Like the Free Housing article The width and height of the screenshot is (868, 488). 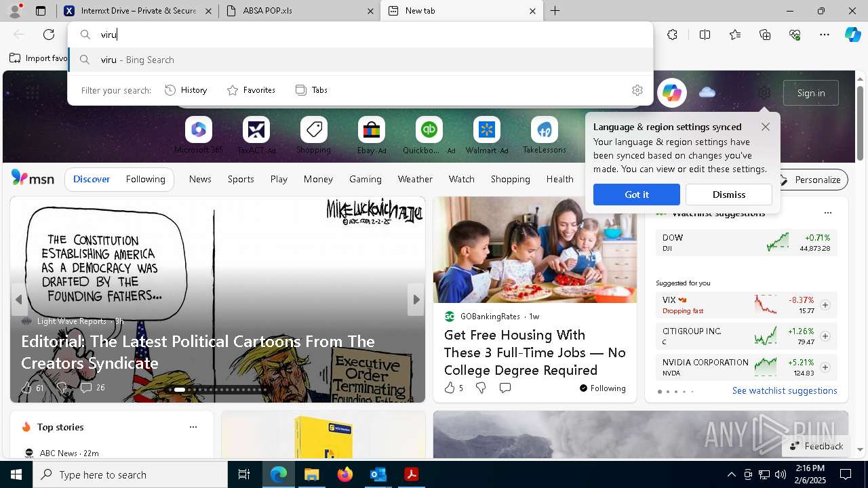point(449,388)
